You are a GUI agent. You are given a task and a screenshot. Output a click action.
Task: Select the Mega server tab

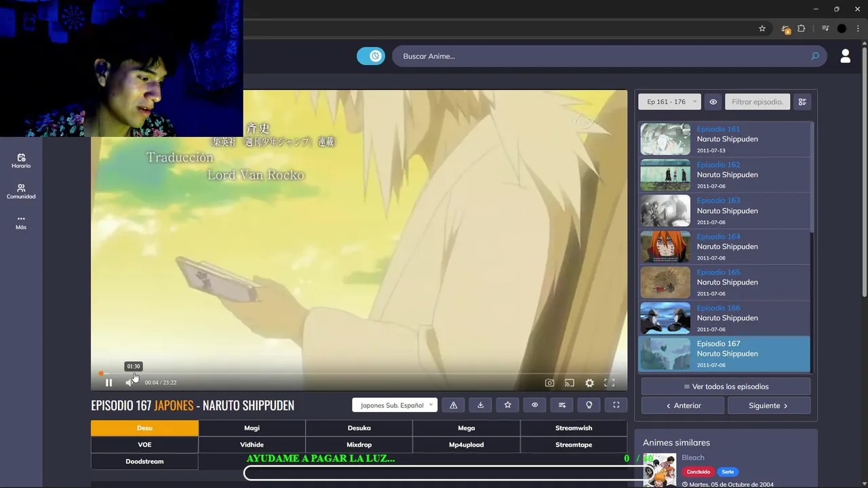(467, 428)
